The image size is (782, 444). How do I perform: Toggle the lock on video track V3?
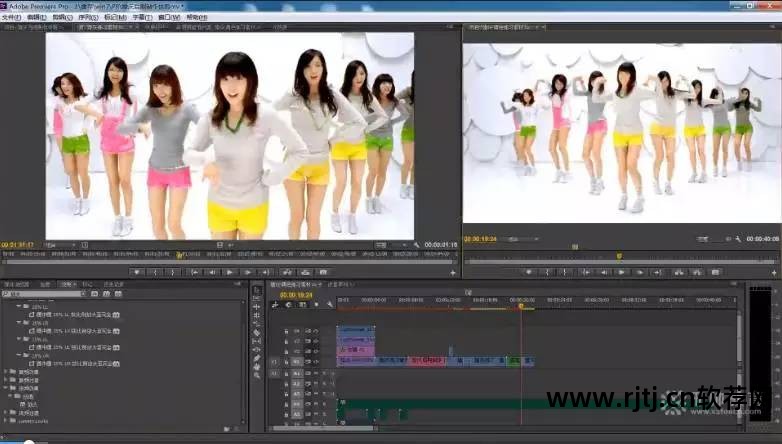tap(286, 341)
